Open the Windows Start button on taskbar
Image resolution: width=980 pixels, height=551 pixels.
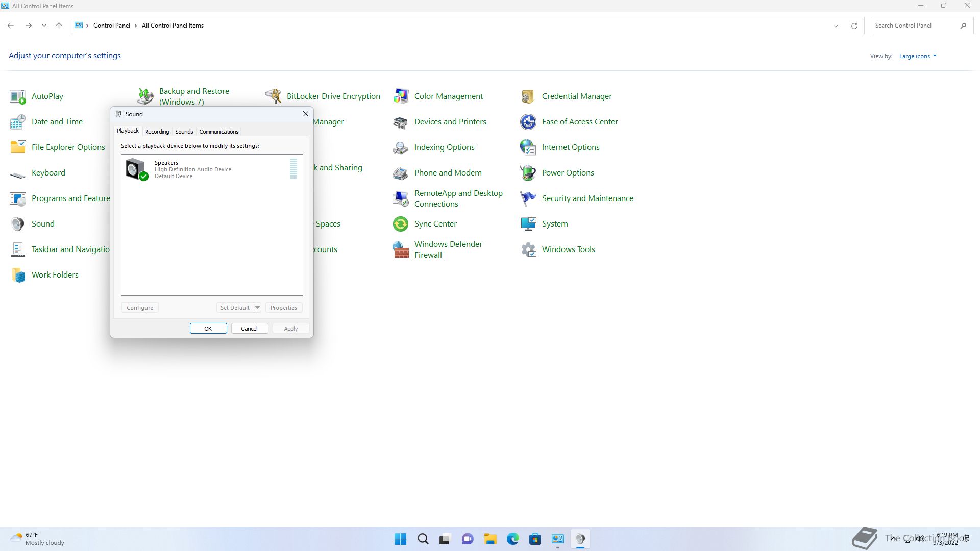(x=401, y=539)
